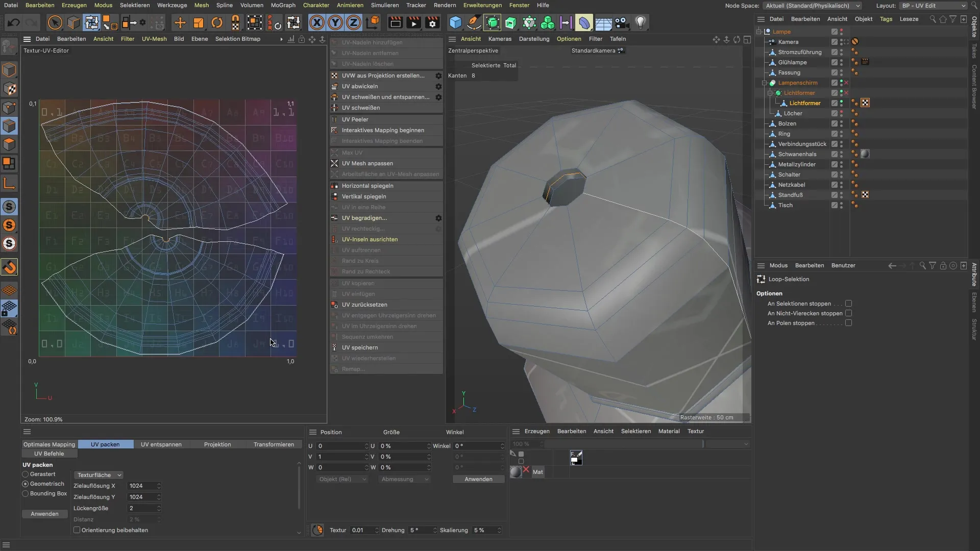Select the Gerastert radio button
Image resolution: width=980 pixels, height=551 pixels.
[25, 474]
